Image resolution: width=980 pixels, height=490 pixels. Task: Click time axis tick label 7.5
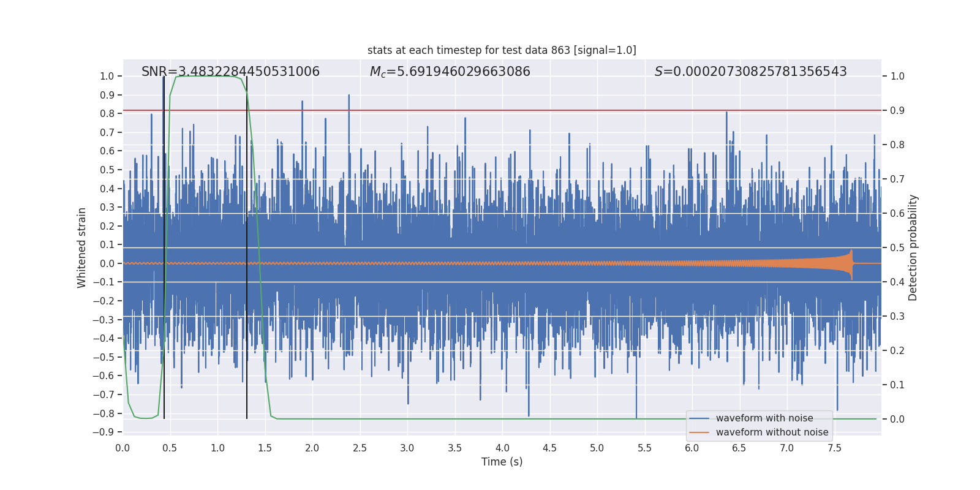(x=834, y=448)
